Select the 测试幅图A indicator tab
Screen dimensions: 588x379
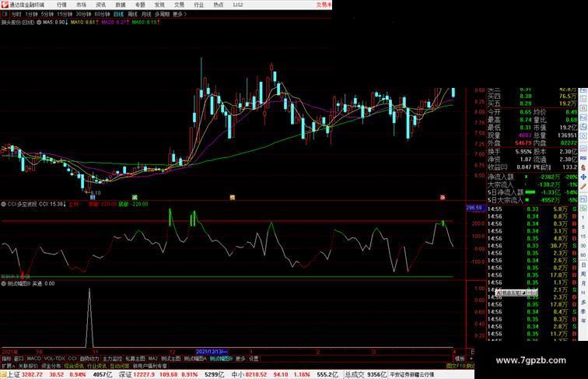point(195,359)
